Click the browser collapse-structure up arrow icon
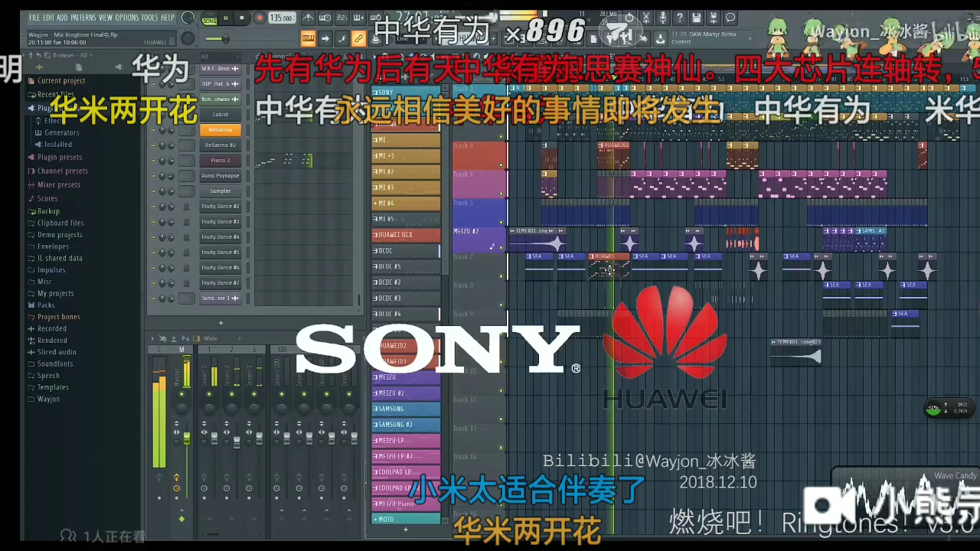The image size is (980, 551). click(31, 55)
